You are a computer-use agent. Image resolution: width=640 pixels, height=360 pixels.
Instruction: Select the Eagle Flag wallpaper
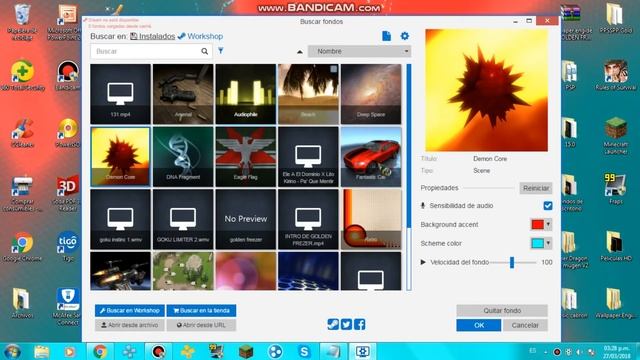246,156
